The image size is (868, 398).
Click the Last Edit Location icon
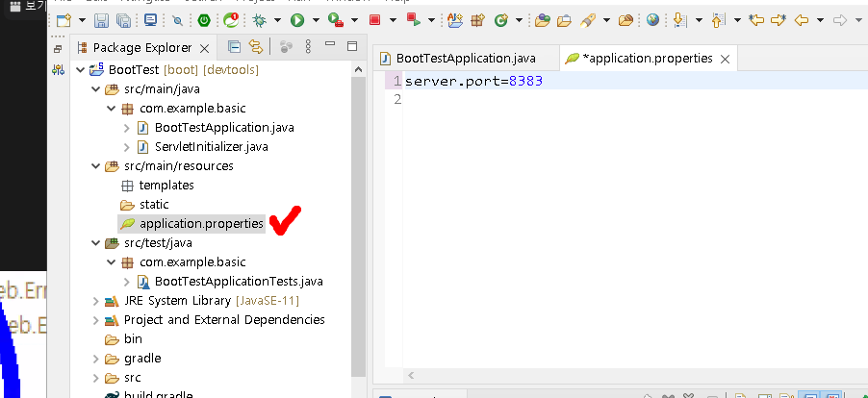pos(756,20)
